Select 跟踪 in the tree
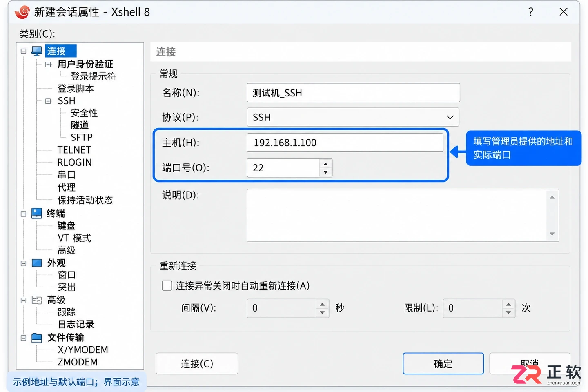 67,312
